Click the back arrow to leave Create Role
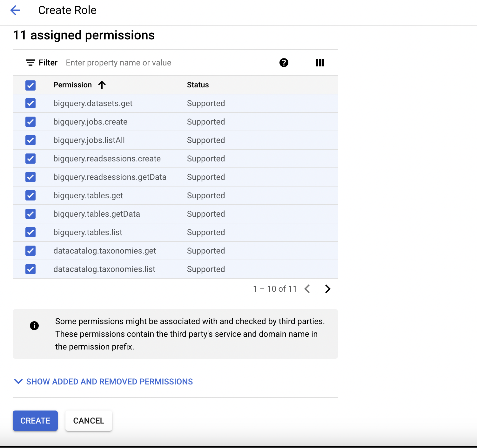The width and height of the screenshot is (477, 448). [15, 10]
